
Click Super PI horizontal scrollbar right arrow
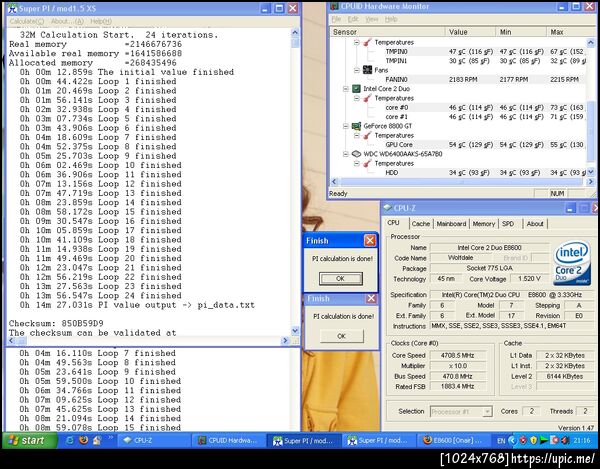click(285, 340)
